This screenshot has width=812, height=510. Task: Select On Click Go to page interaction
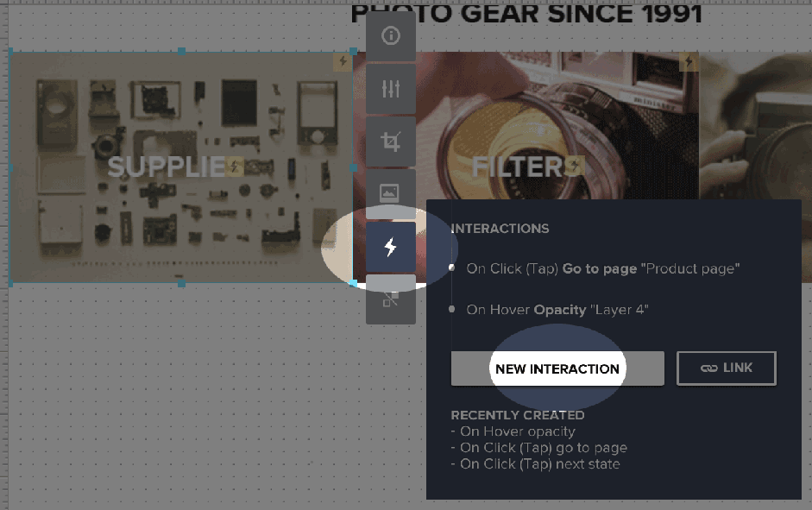tap(603, 268)
